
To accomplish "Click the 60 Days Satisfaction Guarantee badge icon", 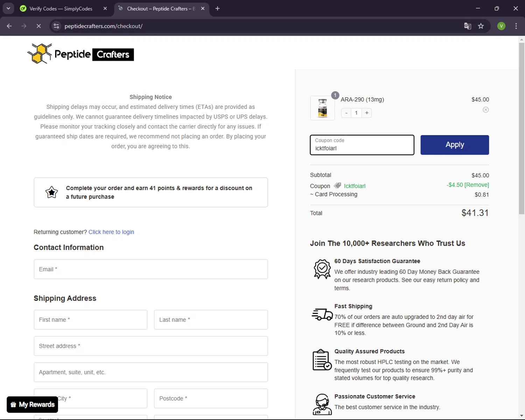I will tap(322, 269).
